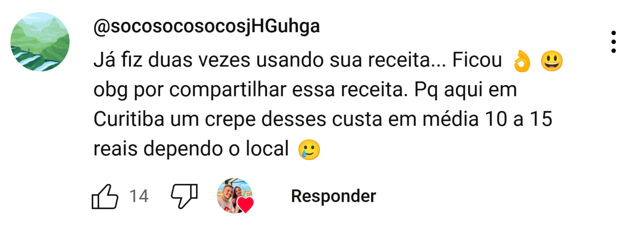This screenshot has height=232, width=644.
Task: Click the text 'reais dependo o local'
Action: (191, 150)
